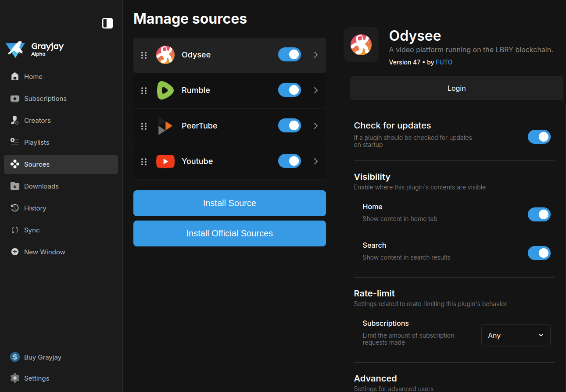
Task: Click the Install Source button
Action: click(x=229, y=203)
